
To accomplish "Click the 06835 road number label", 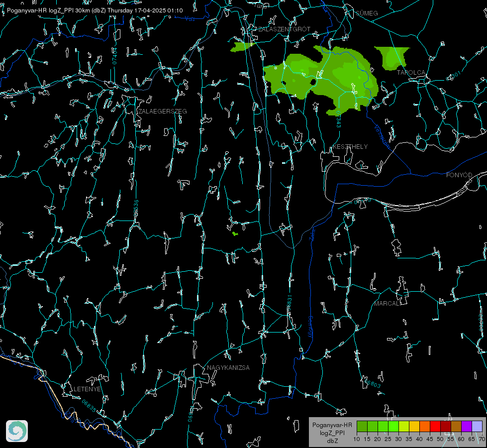I will (89, 406).
